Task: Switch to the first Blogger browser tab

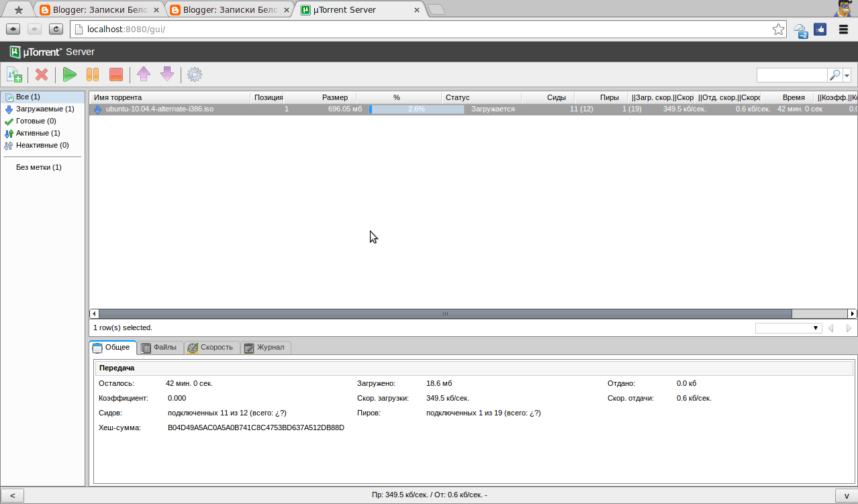Action: (99, 10)
